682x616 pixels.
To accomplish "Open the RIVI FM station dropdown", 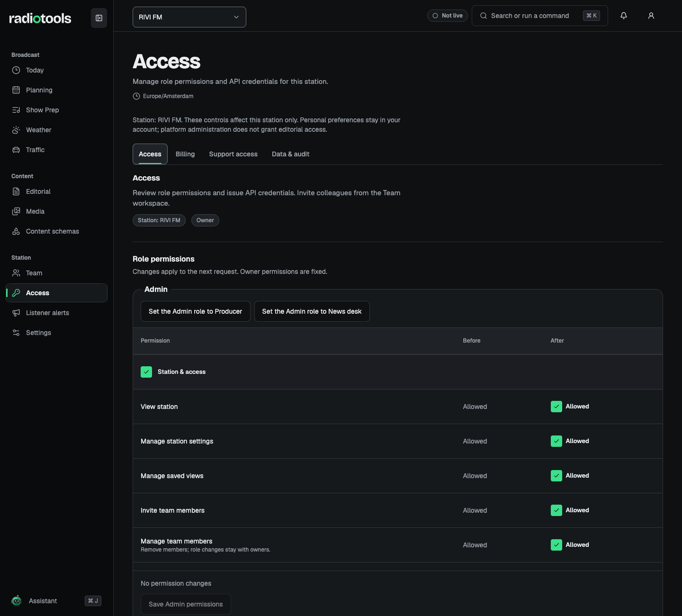I will point(189,17).
